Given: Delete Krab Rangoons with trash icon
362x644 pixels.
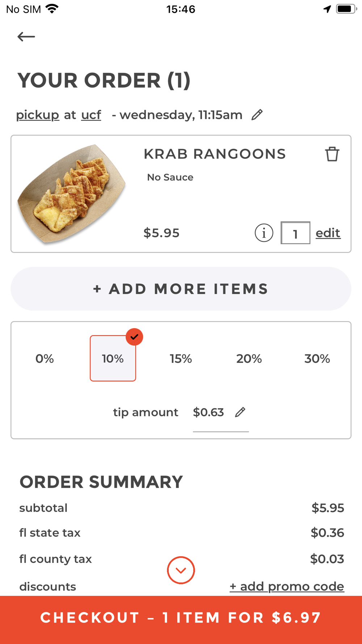Looking at the screenshot, I should pyautogui.click(x=332, y=154).
